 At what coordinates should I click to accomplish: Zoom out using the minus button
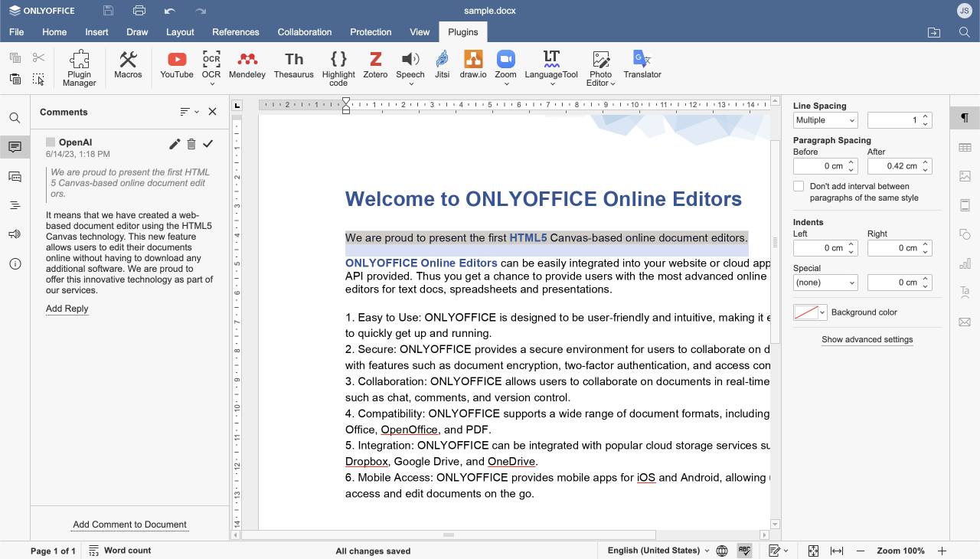click(x=861, y=551)
